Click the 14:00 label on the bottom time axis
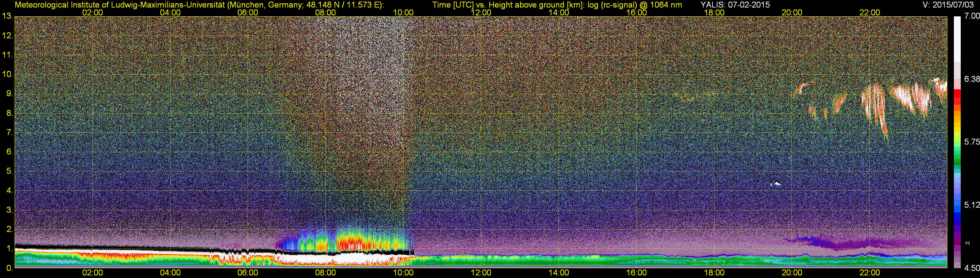 click(559, 273)
